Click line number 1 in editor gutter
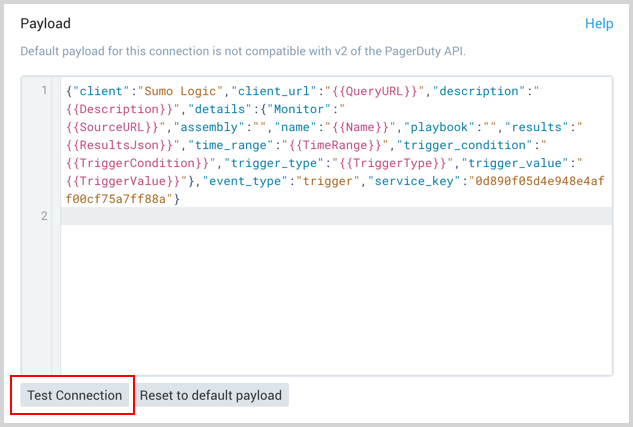This screenshot has width=633, height=427. (x=43, y=91)
